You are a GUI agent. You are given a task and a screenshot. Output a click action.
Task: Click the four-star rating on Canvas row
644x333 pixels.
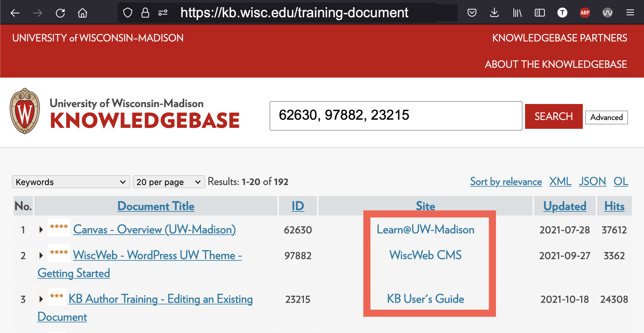click(59, 227)
